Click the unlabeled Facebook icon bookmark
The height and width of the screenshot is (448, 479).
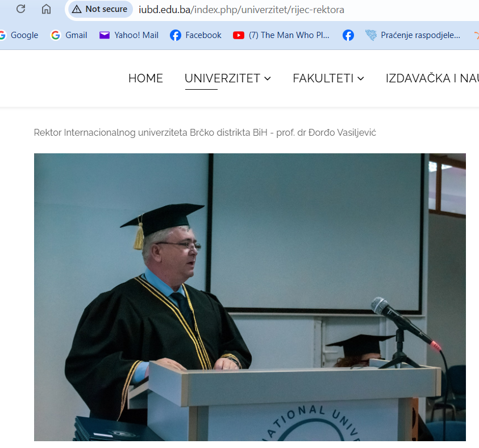(x=348, y=35)
